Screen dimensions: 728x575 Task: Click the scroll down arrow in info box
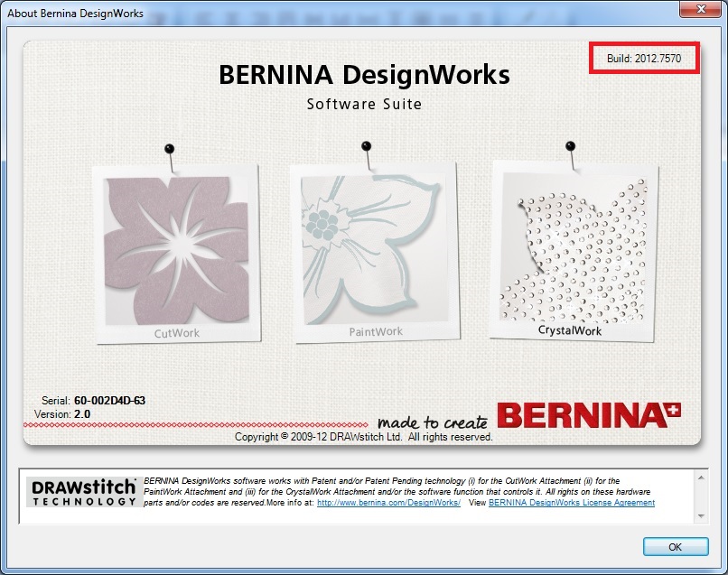(701, 516)
